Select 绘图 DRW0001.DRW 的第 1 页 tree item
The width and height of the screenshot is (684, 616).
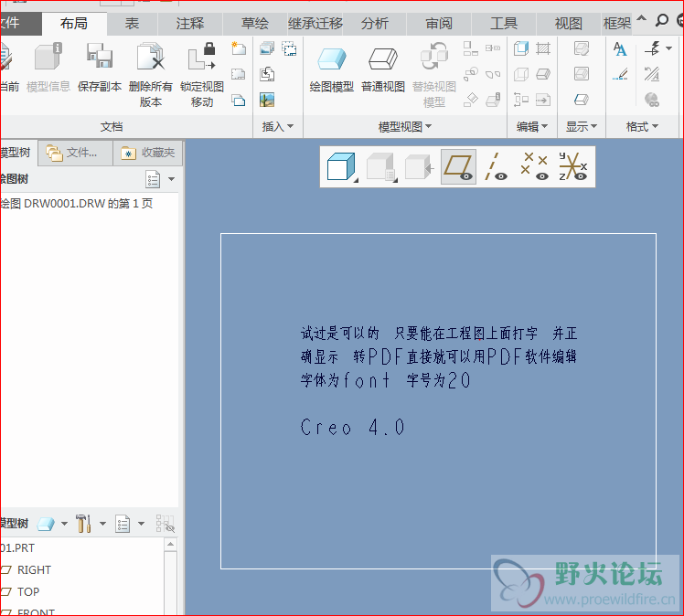click(77, 204)
